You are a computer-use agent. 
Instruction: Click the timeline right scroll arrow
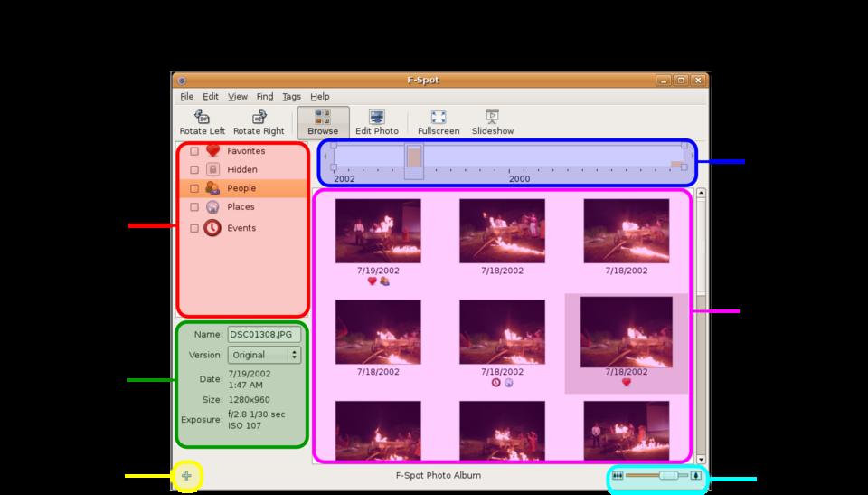(693, 157)
